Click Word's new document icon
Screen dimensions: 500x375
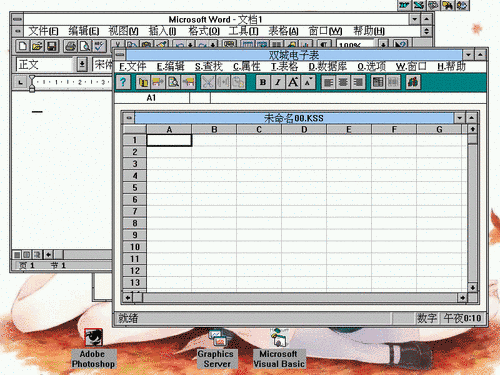[23, 46]
